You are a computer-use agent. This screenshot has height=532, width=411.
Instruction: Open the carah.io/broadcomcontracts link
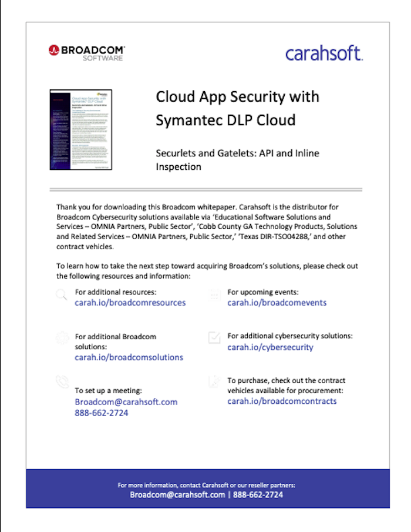point(282,401)
